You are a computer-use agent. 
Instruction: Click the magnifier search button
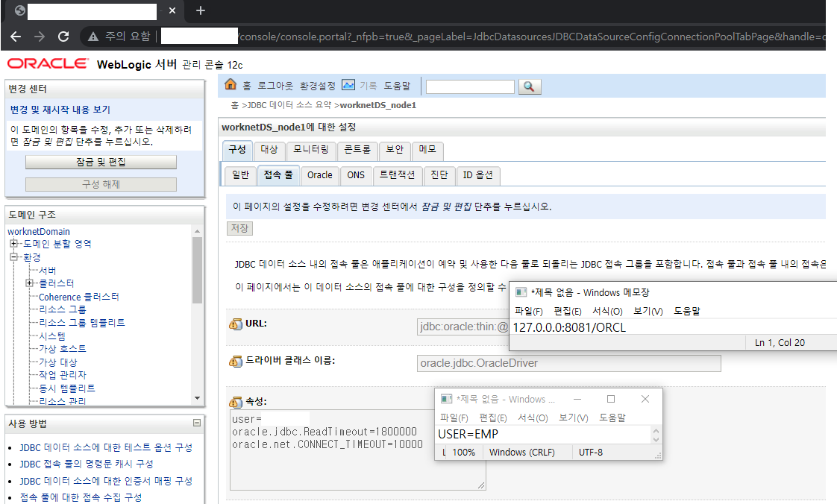(x=530, y=86)
